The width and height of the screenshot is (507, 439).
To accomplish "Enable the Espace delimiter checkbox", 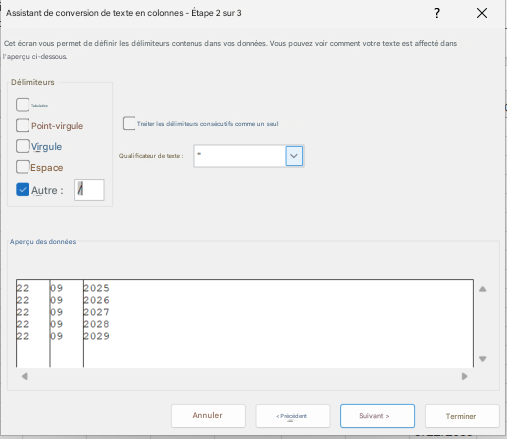I will tap(22, 167).
